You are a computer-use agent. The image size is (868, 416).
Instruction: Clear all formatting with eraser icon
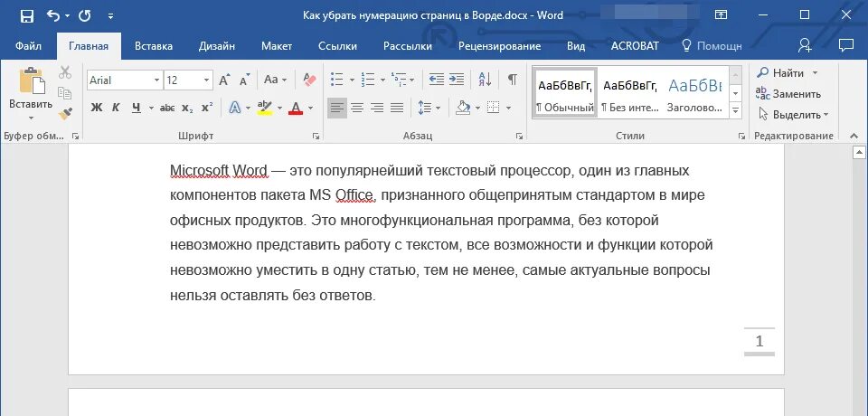(x=309, y=80)
